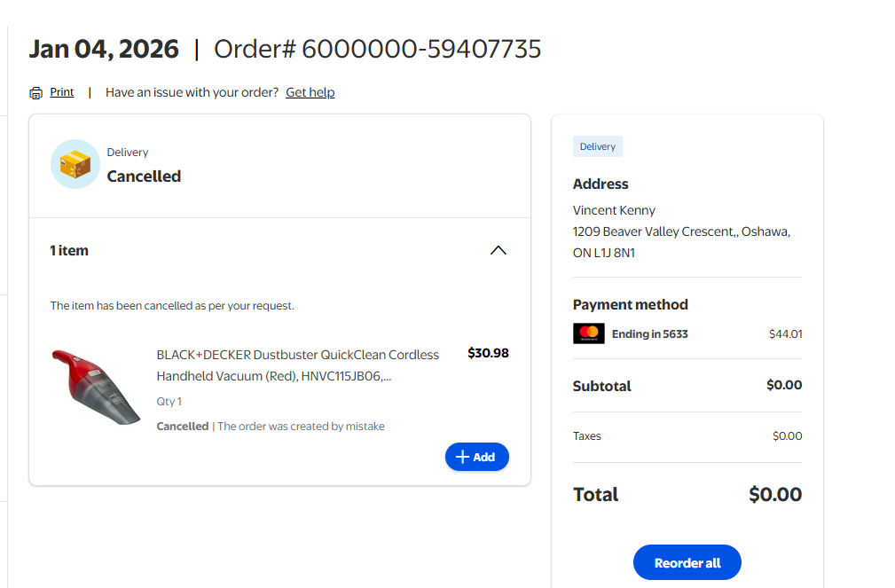Click the Delivery badge above Address
895x588 pixels.
(598, 146)
